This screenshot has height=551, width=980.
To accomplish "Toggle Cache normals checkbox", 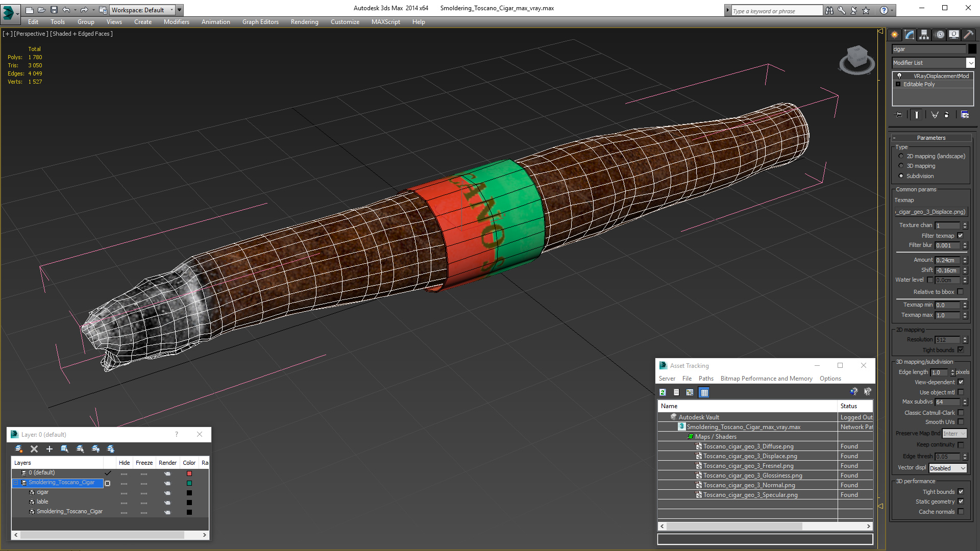I will coord(961,512).
